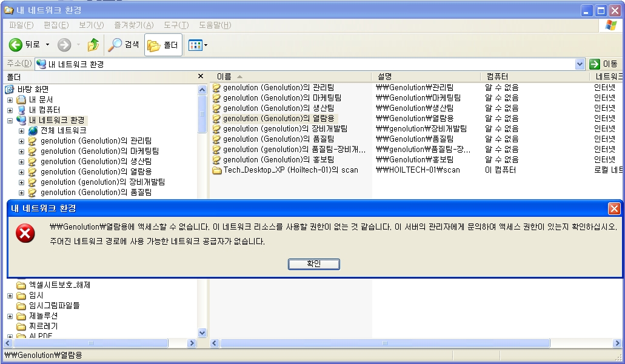Image resolution: width=625 pixels, height=364 pixels.
Task: Open the Back button history dropdown
Action: (47, 45)
